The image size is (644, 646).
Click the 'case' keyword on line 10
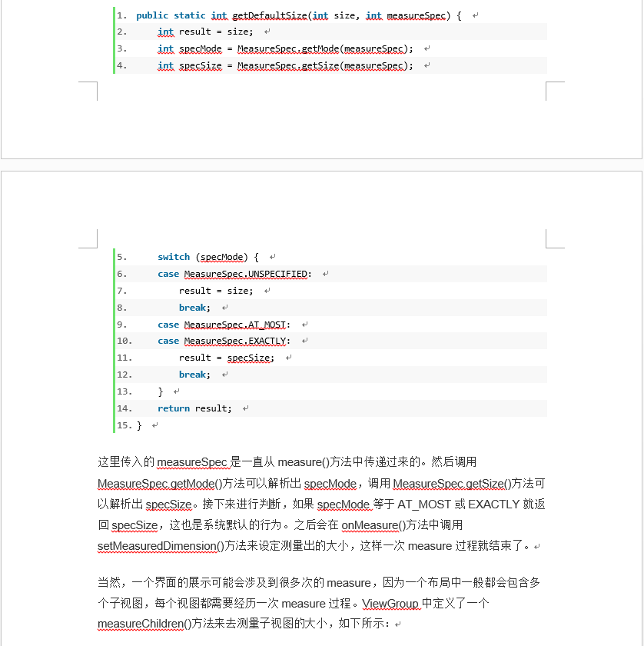(168, 341)
